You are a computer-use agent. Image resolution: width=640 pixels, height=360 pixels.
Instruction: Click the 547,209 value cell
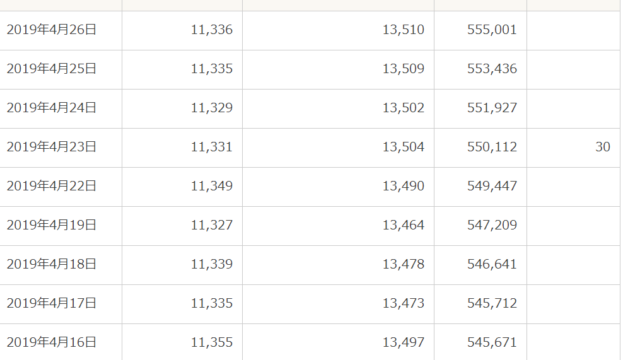tap(480, 225)
